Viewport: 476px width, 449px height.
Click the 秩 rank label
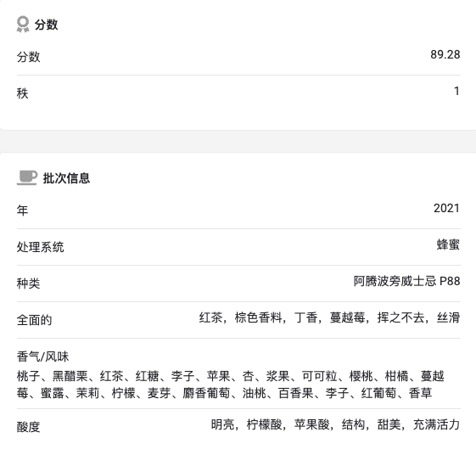[x=22, y=93]
